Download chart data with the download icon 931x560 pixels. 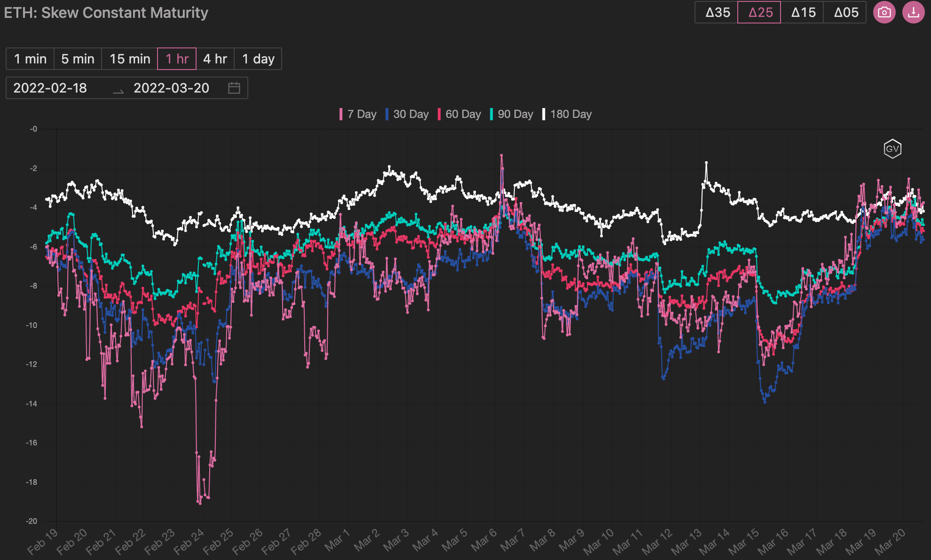coord(913,12)
